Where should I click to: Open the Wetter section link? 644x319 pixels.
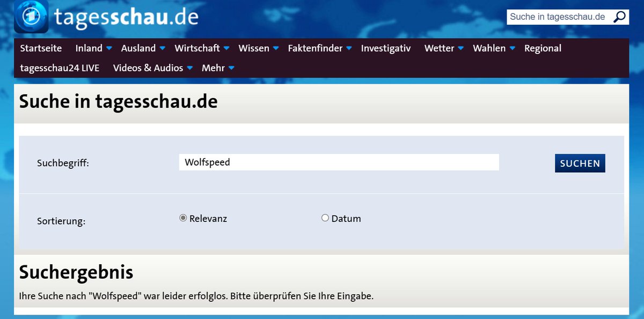(x=440, y=48)
